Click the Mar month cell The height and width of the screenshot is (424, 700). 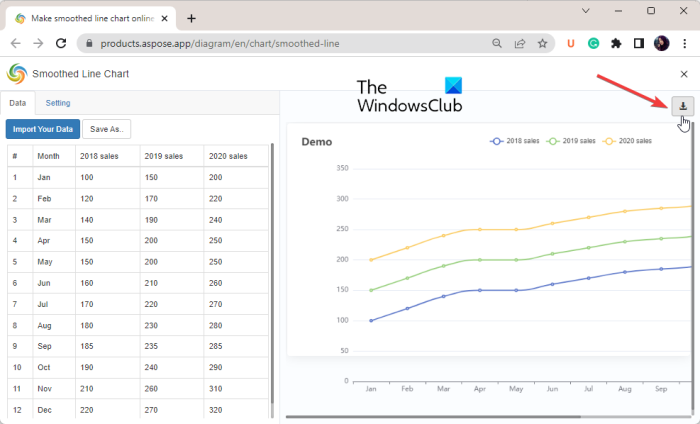click(x=54, y=220)
